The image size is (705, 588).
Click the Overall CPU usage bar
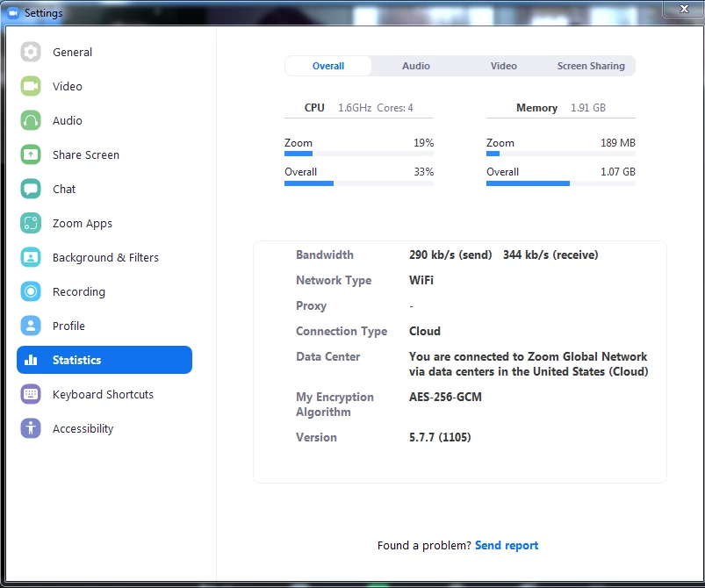coord(359,183)
